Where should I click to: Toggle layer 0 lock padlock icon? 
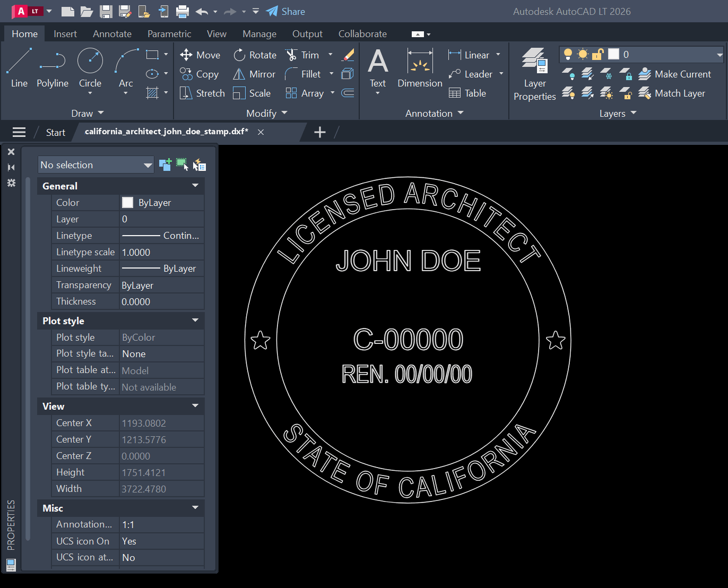click(598, 54)
